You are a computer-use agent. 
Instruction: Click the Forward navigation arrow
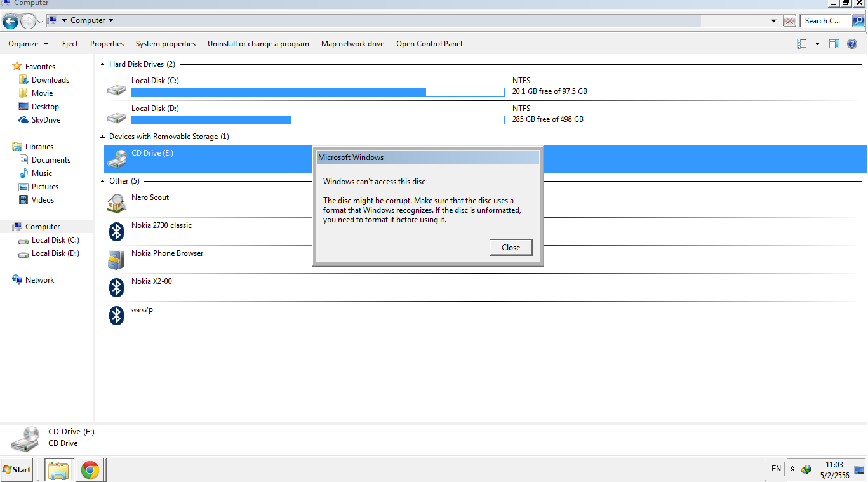[x=28, y=21]
